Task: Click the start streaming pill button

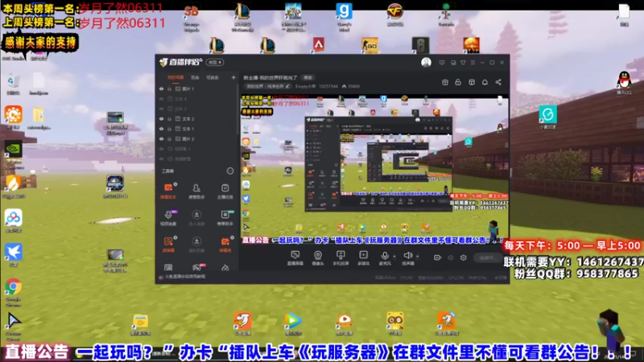Action: point(488,257)
